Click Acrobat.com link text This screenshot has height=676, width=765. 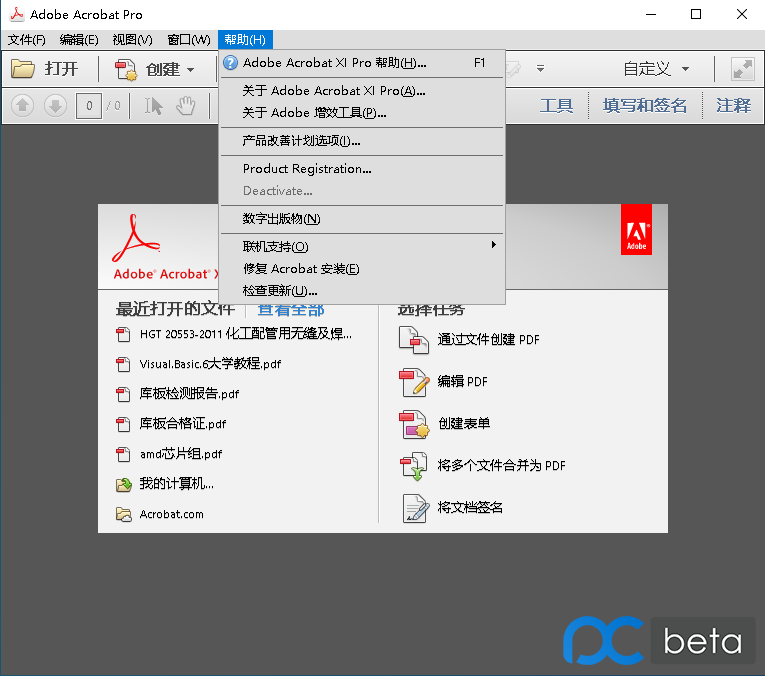click(x=171, y=514)
